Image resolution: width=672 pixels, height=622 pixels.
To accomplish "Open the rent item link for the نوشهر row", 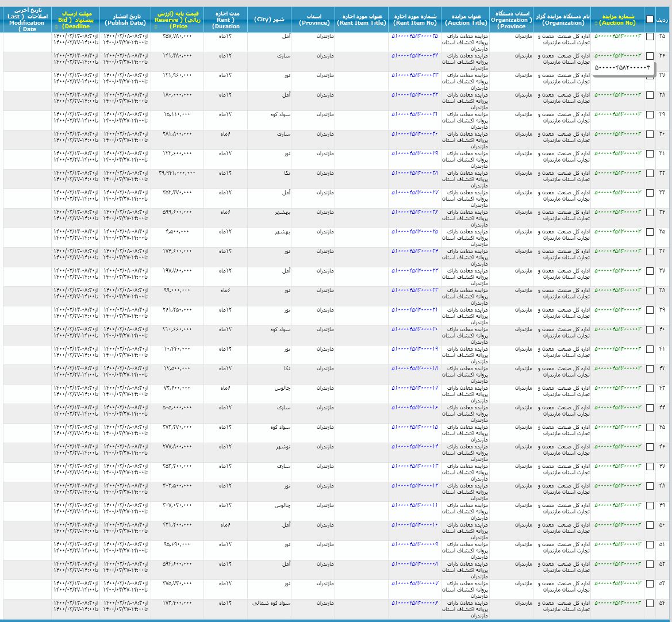I will tap(414, 447).
